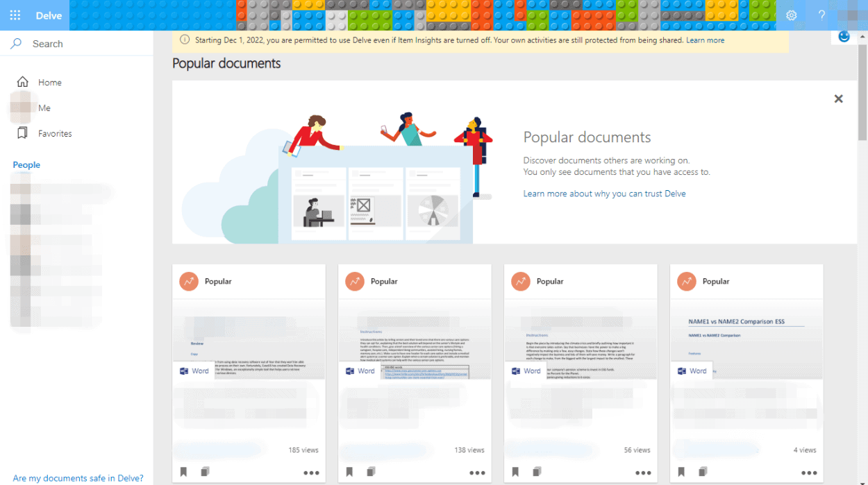Open the settings gear icon
This screenshot has width=868, height=485.
click(x=791, y=15)
